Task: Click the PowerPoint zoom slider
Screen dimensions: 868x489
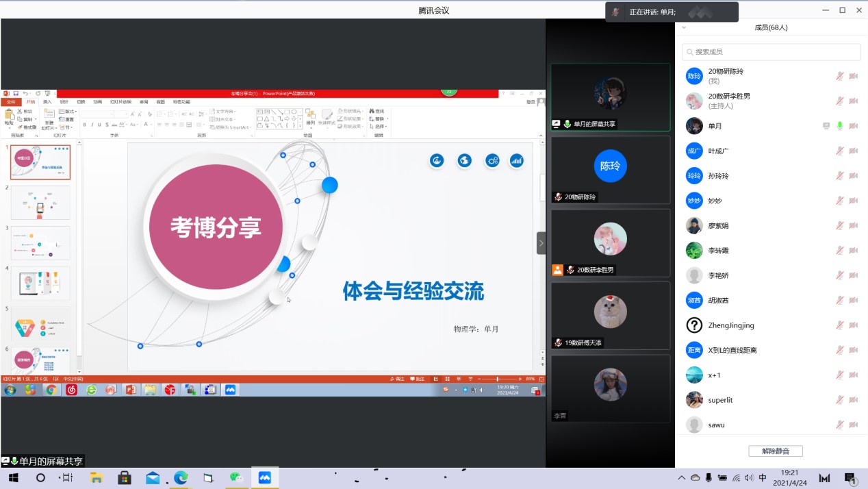Action: (498, 379)
